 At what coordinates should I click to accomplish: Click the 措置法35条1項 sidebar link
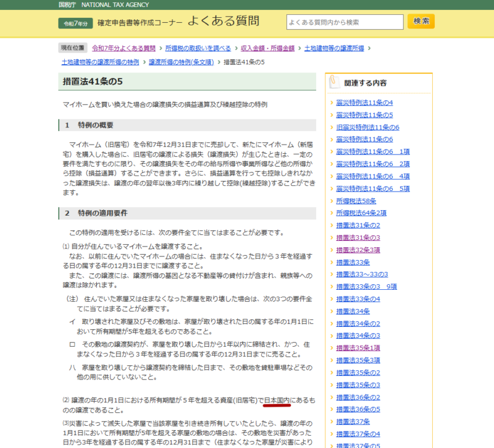click(358, 348)
